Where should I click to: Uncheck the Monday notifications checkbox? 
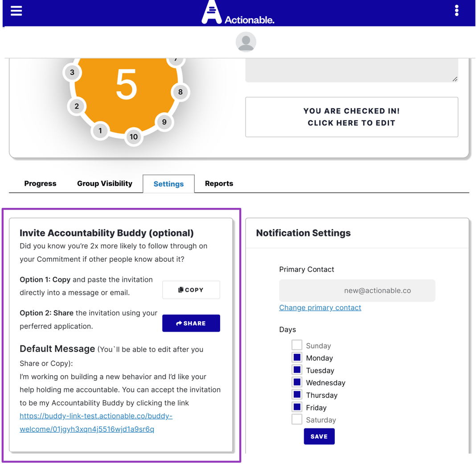click(x=296, y=357)
